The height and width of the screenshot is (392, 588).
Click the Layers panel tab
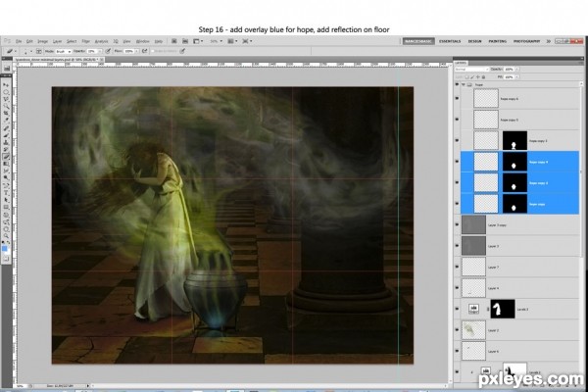tap(461, 63)
